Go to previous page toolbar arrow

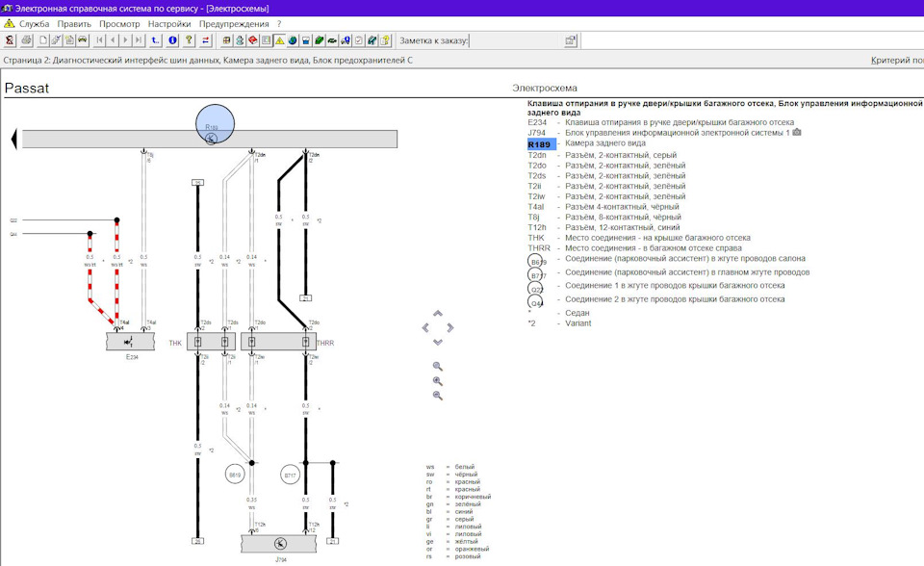tap(112, 40)
